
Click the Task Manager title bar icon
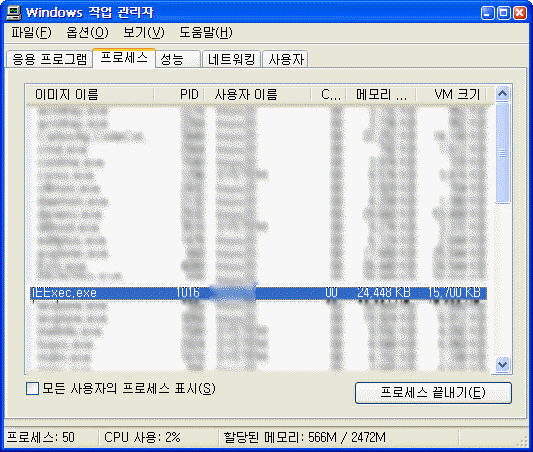point(14,13)
